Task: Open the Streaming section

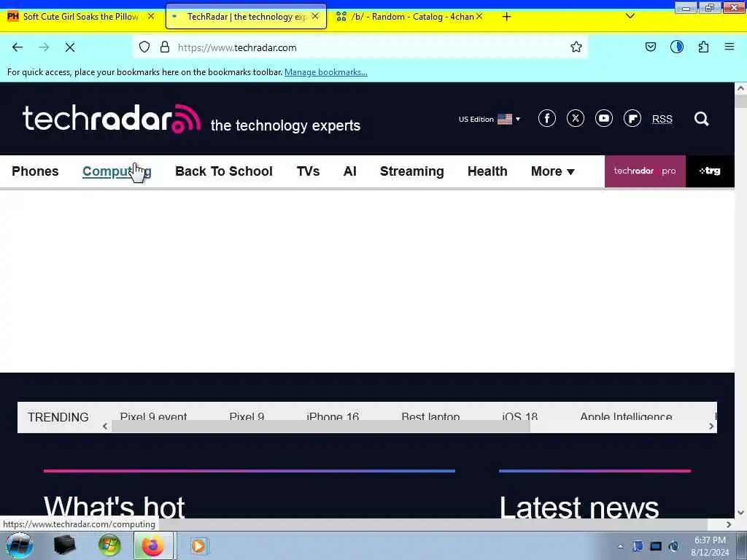Action: pos(412,171)
